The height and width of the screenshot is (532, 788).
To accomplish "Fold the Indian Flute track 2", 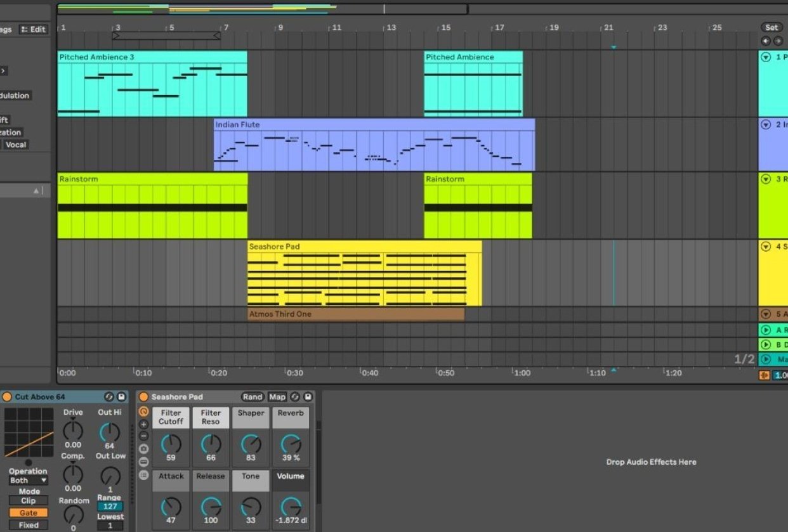I will (766, 124).
